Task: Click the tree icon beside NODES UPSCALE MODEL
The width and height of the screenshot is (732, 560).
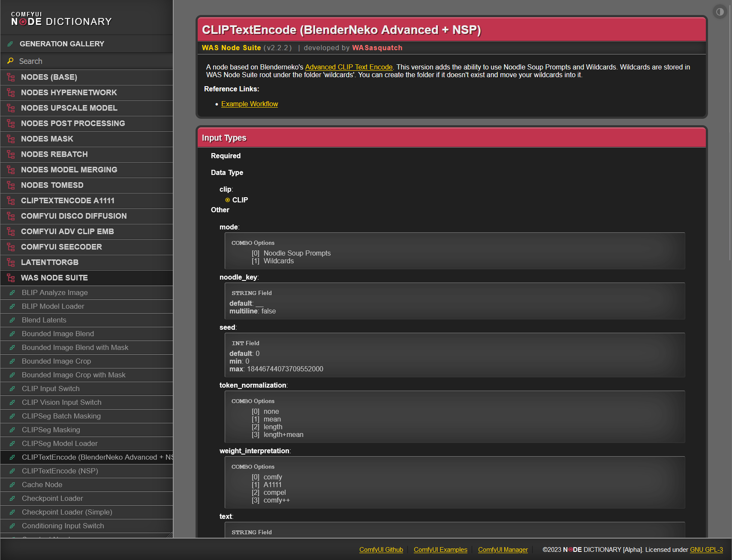Action: click(x=11, y=108)
